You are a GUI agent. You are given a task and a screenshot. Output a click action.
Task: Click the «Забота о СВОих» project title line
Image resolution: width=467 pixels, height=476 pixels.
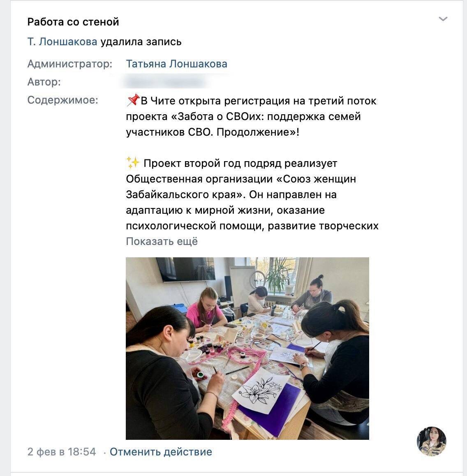coord(243,116)
